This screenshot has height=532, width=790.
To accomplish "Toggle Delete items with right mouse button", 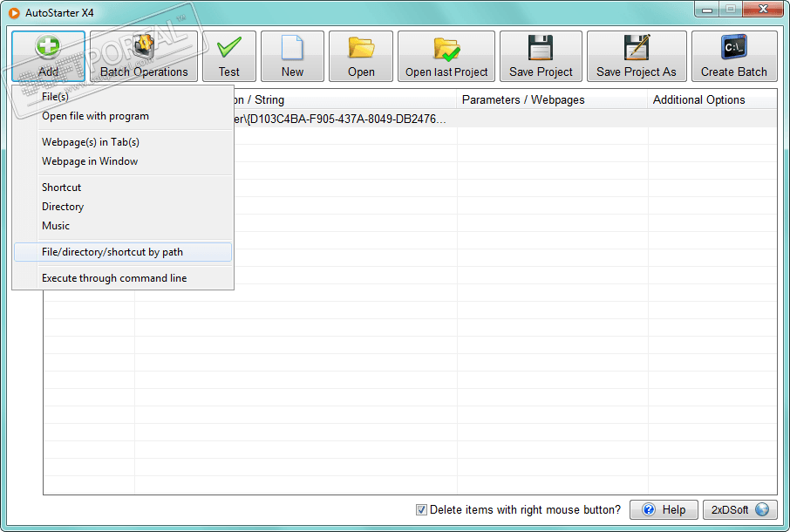I will (x=421, y=510).
